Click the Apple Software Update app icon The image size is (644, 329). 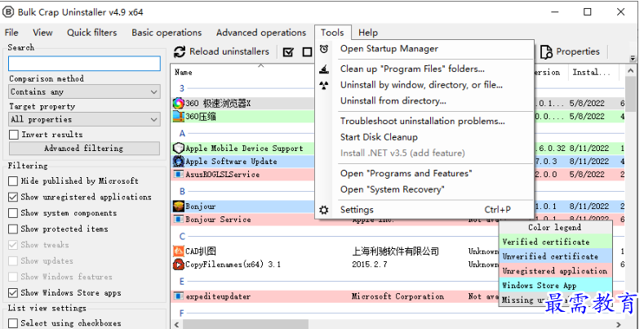pyautogui.click(x=179, y=162)
